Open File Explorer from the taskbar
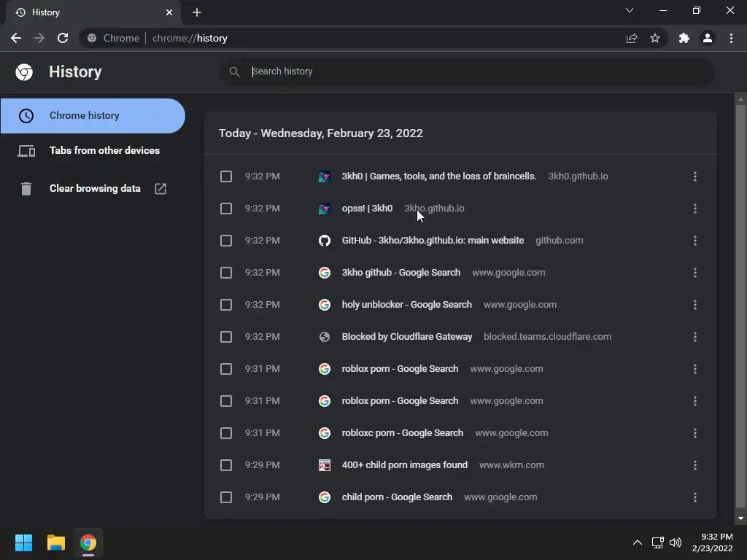This screenshot has width=747, height=560. point(56,542)
